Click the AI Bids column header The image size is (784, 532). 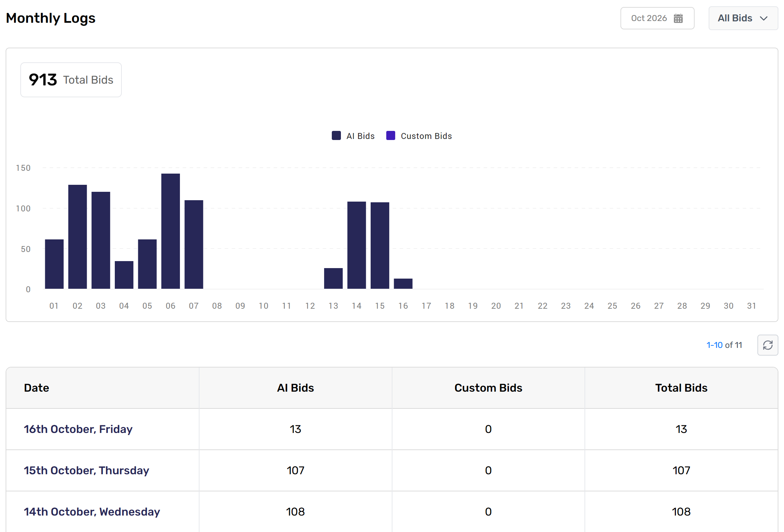(x=295, y=388)
